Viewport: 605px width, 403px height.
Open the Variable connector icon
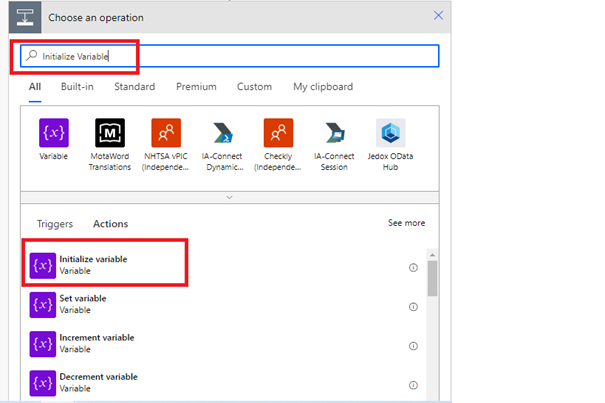tap(54, 133)
